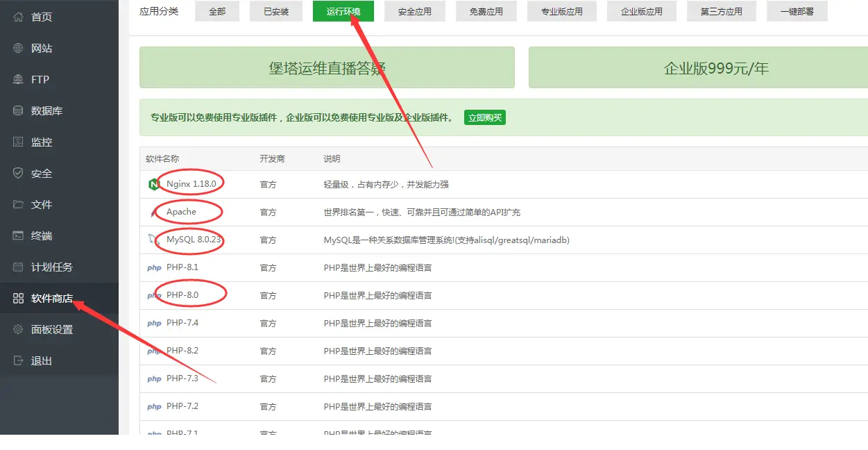Switch to the 全部 category tab
The image size is (868, 450).
pyautogui.click(x=217, y=11)
